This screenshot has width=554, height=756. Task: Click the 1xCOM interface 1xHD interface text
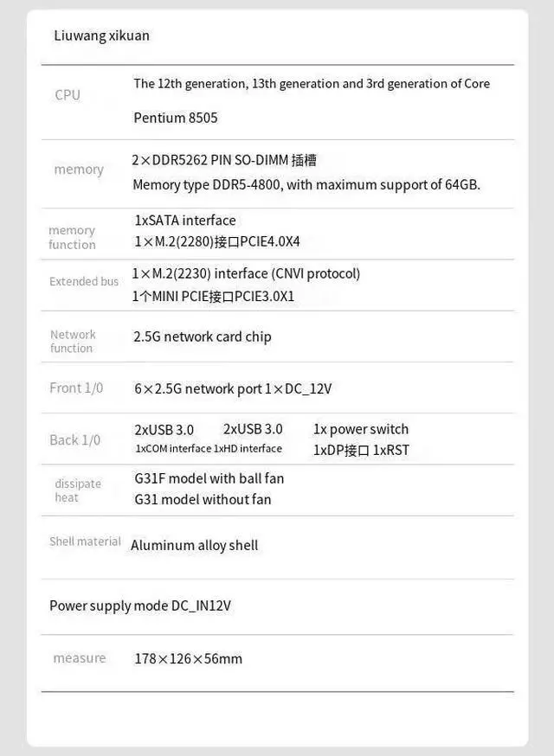(209, 449)
